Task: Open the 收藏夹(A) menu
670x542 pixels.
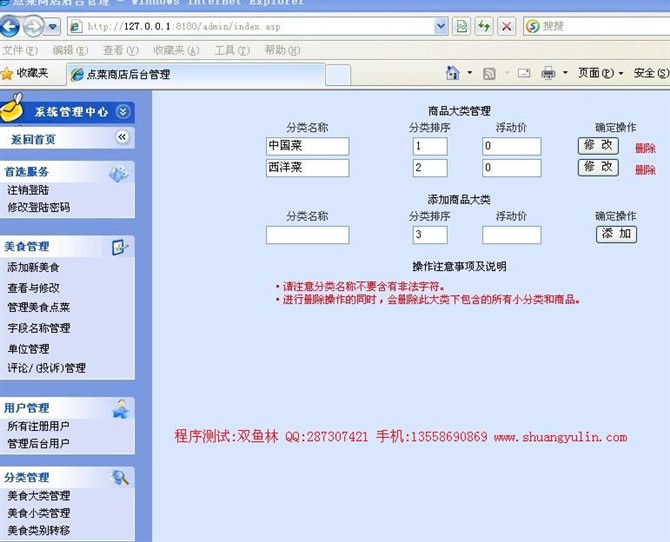Action: pos(176,50)
